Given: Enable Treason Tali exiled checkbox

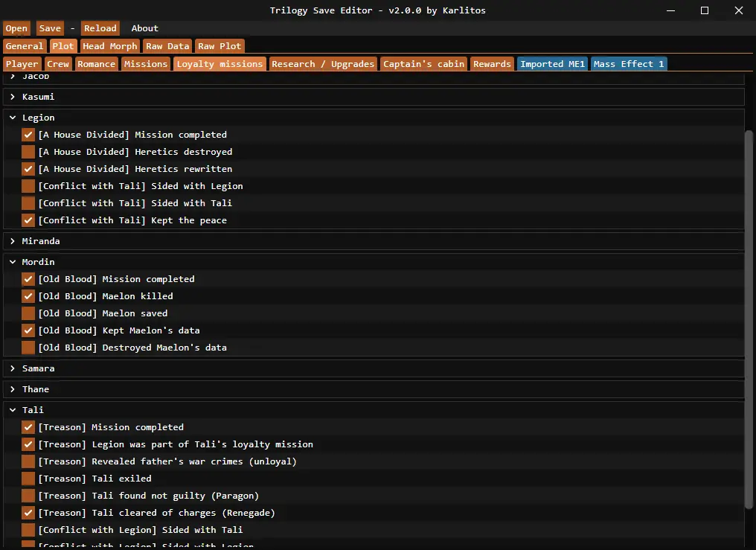Looking at the screenshot, I should (28, 479).
